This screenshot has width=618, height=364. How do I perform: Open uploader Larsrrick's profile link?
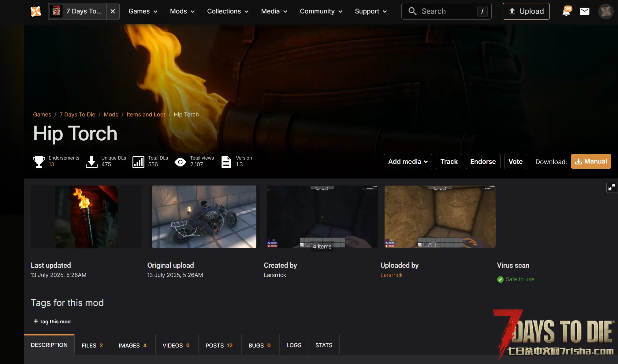pyautogui.click(x=391, y=275)
